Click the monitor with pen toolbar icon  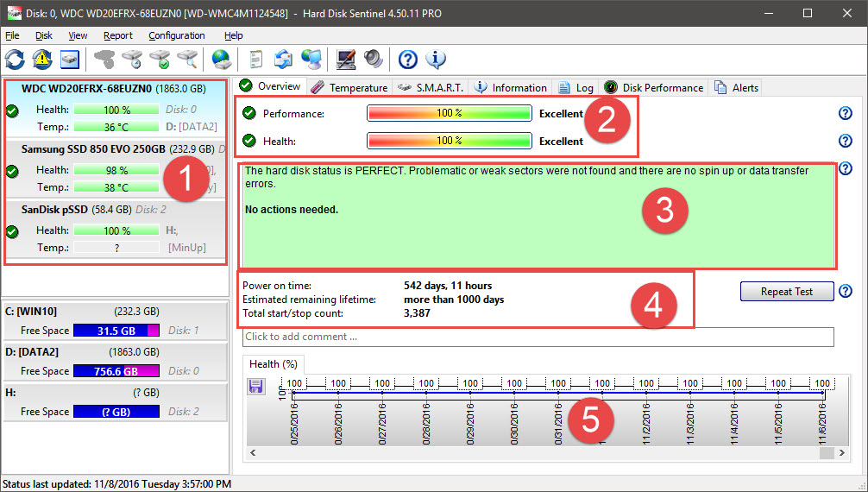pos(346,59)
